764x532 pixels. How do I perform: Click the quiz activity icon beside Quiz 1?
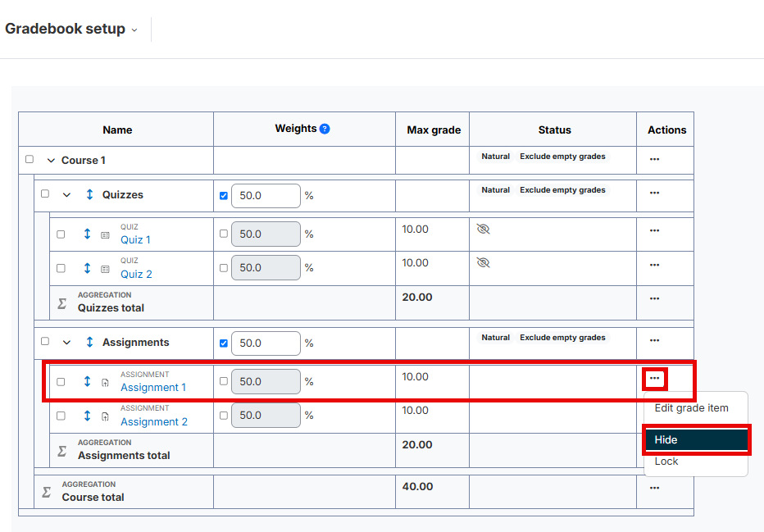(x=105, y=235)
